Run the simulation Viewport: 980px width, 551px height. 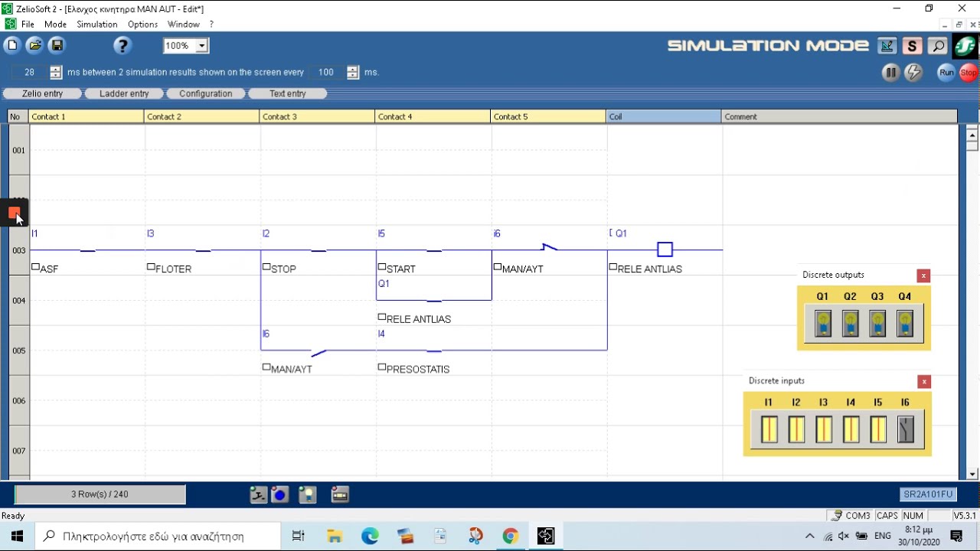point(946,73)
